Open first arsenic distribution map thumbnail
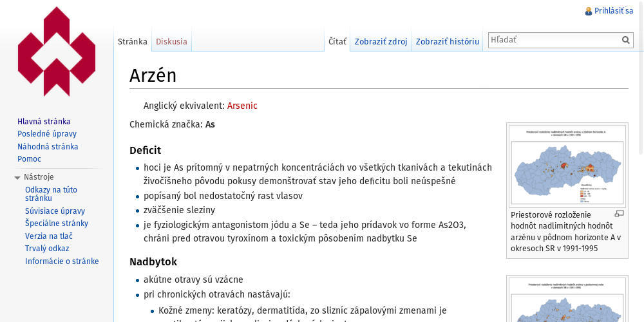Screen dimensions: 644x322 (567, 166)
